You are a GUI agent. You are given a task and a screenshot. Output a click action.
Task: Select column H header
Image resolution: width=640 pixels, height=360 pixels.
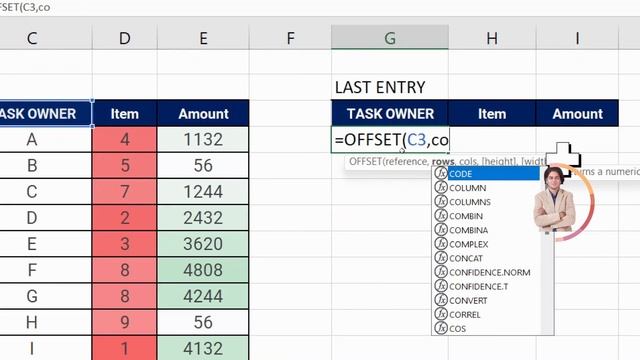click(492, 38)
